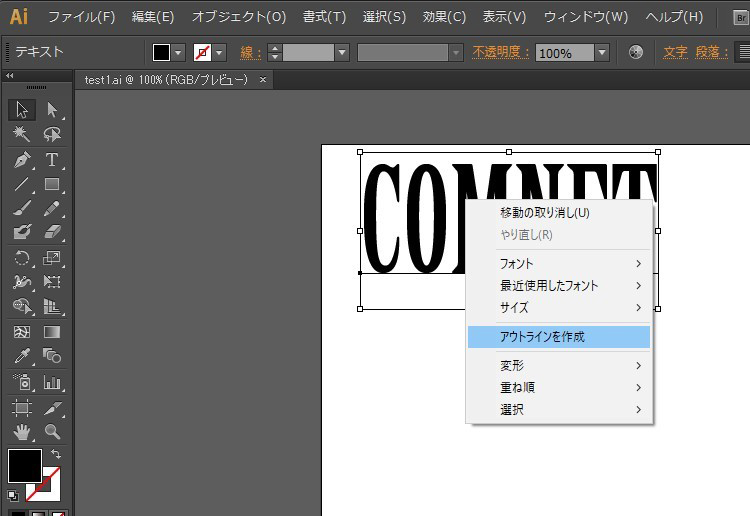Select the Paintbrush tool

(x=22, y=208)
